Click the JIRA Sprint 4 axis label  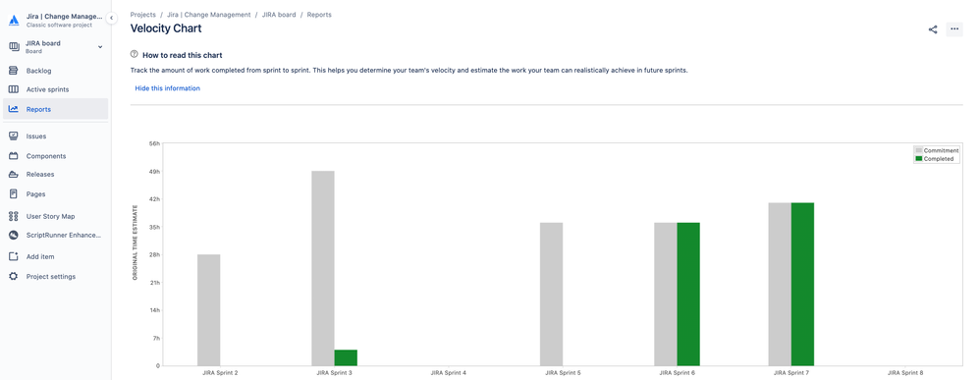coord(448,373)
